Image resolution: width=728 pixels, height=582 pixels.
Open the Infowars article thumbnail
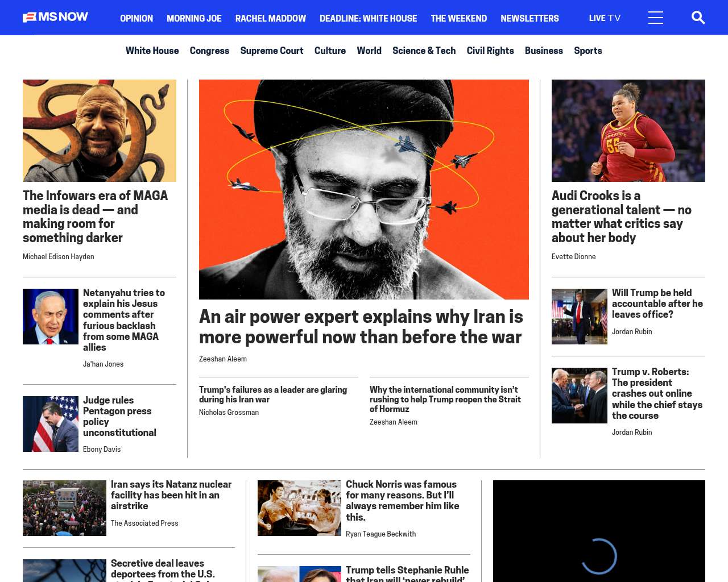[x=100, y=131]
